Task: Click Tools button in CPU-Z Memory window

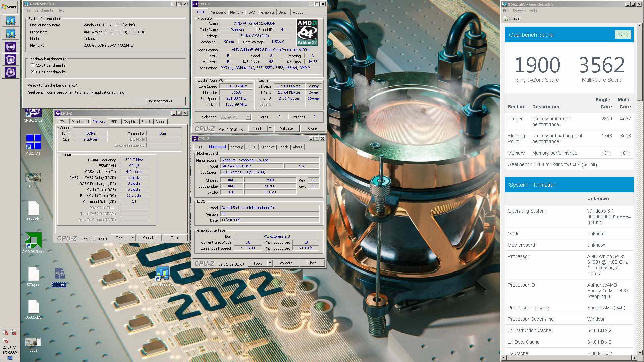Action: point(120,238)
